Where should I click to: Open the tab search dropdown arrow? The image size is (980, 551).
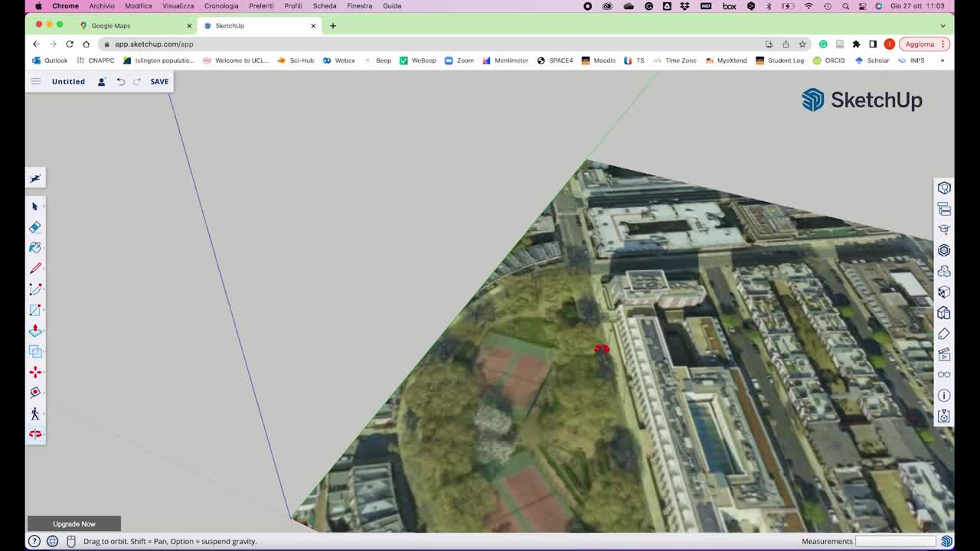tap(942, 26)
